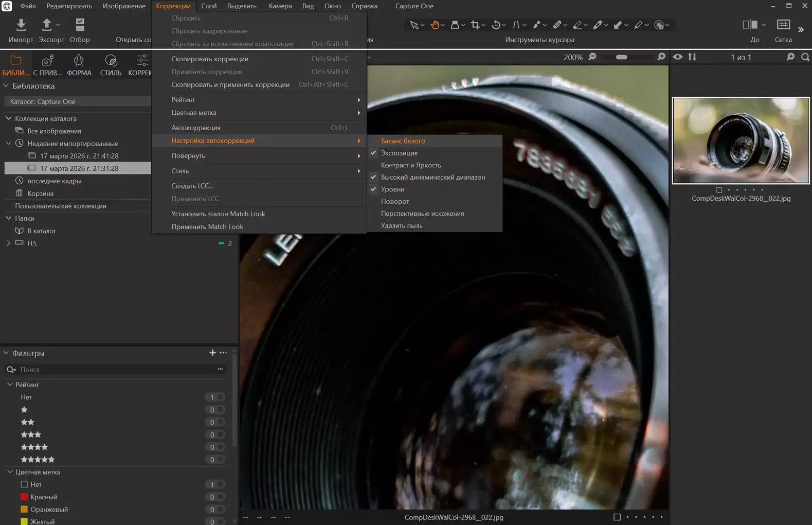Toggle the Grid overlay icon
Screen dimensions: 812x525
click(783, 25)
